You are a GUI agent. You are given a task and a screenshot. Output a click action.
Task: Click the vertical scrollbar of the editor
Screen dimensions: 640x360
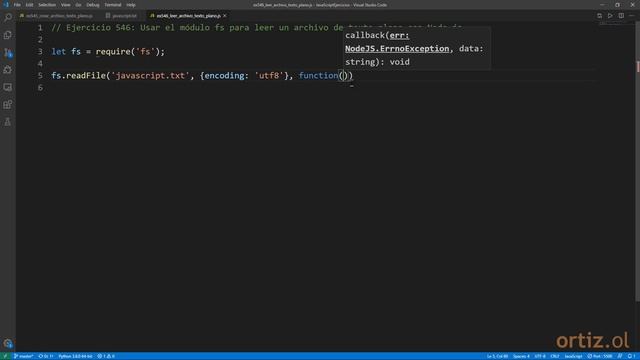638,163
